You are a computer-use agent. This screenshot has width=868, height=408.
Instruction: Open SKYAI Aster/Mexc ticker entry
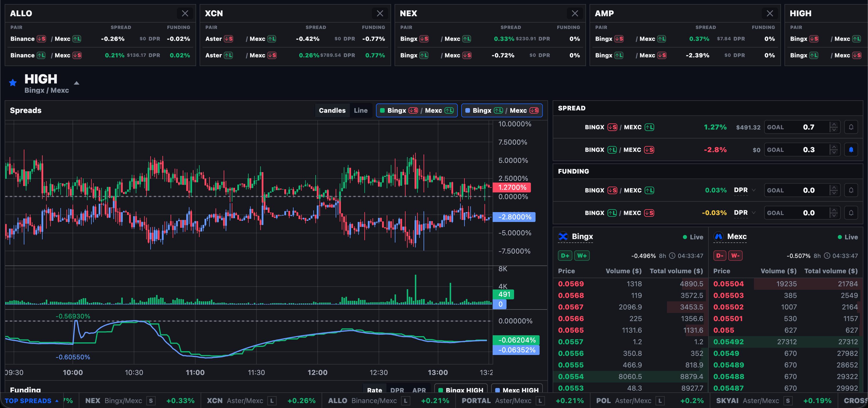(774, 400)
